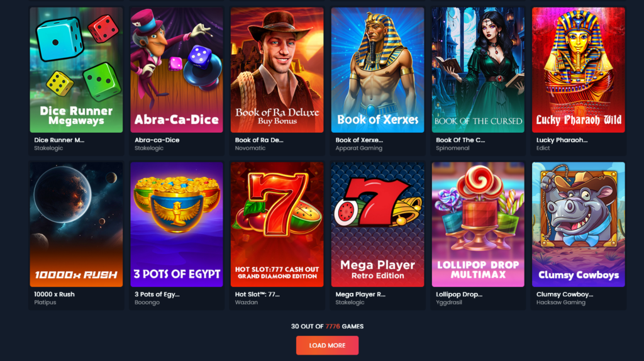Click the "Lucky Pharaoh..." title text
The width and height of the screenshot is (644, 361).
[562, 140]
